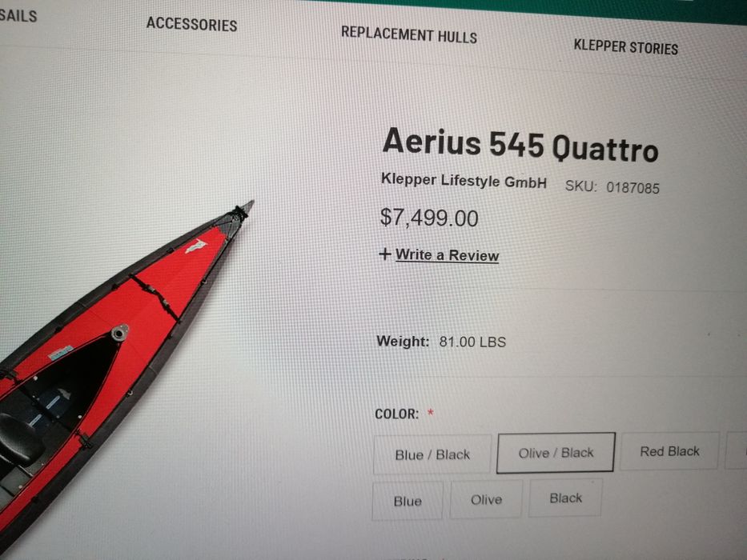
Task: Select the Olive / Black color option
Action: tap(556, 452)
